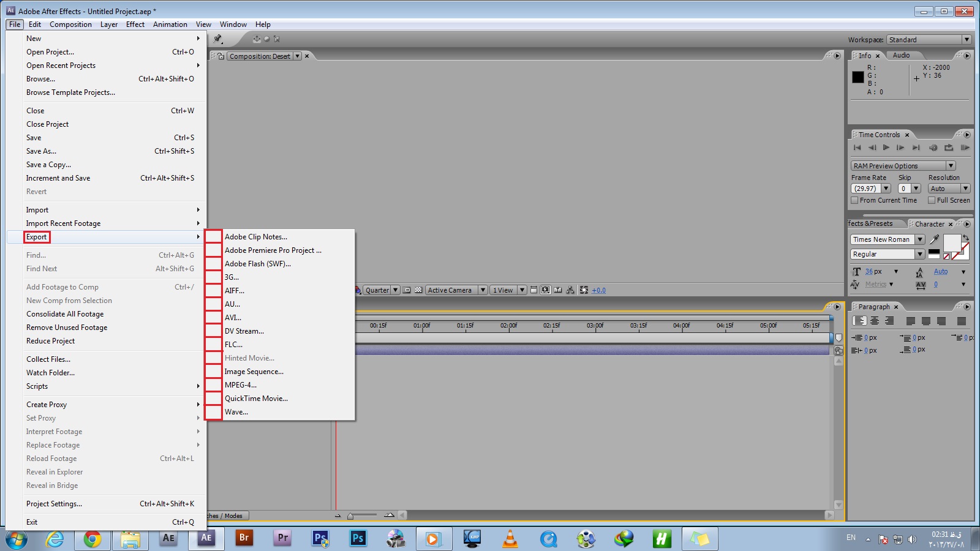Open Time Controls panel options menu

(x=967, y=135)
